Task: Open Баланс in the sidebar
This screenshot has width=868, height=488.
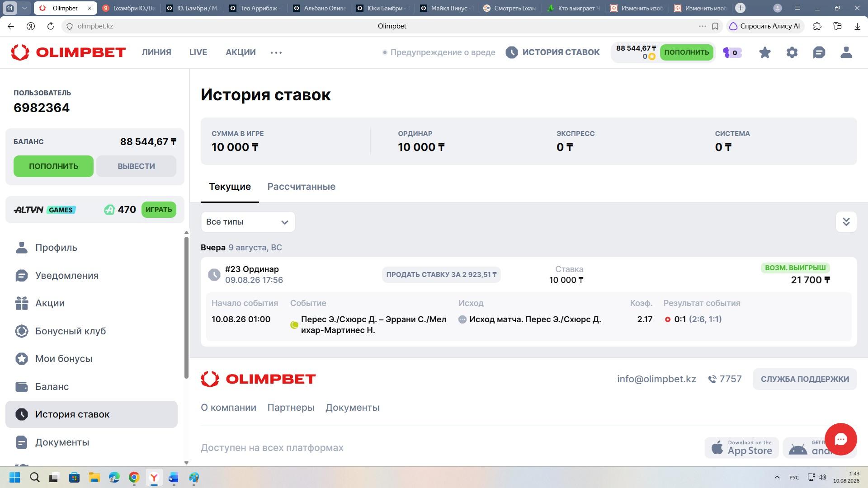Action: pyautogui.click(x=91, y=387)
